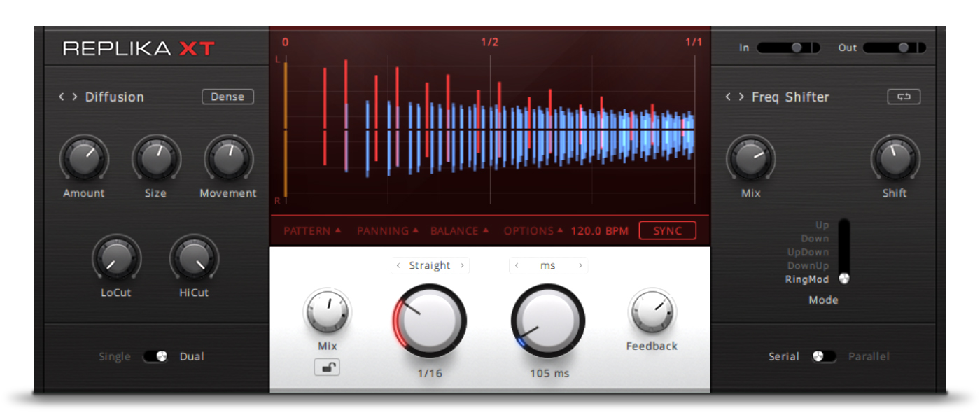Viewport: 980px width, 420px height.
Task: Select next effect arrow beside Diffusion
Action: (x=74, y=97)
